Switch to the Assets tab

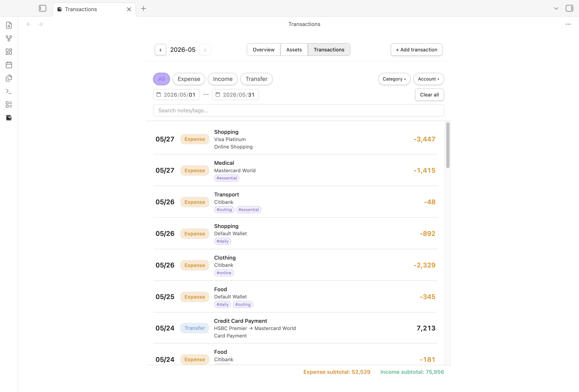click(x=294, y=50)
